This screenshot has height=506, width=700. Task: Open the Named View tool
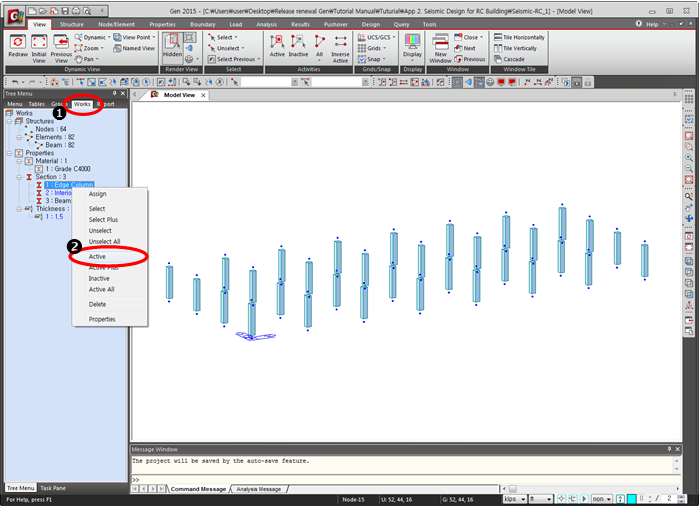coord(134,48)
